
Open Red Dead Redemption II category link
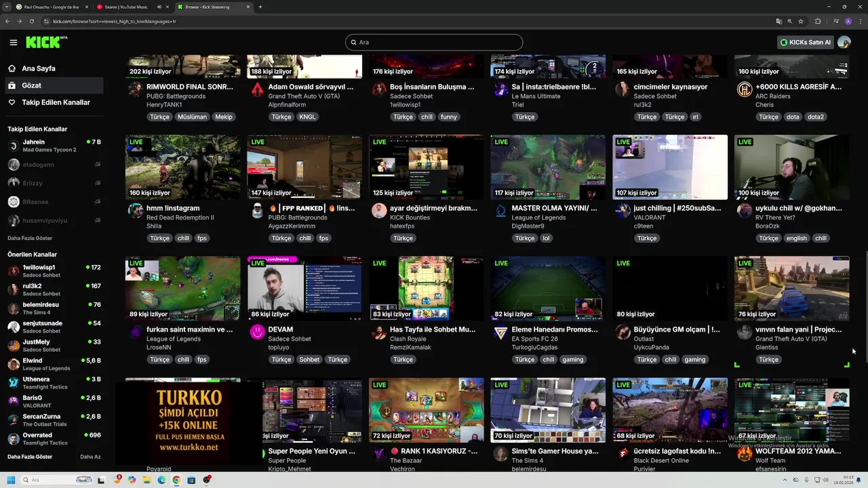[x=180, y=218]
